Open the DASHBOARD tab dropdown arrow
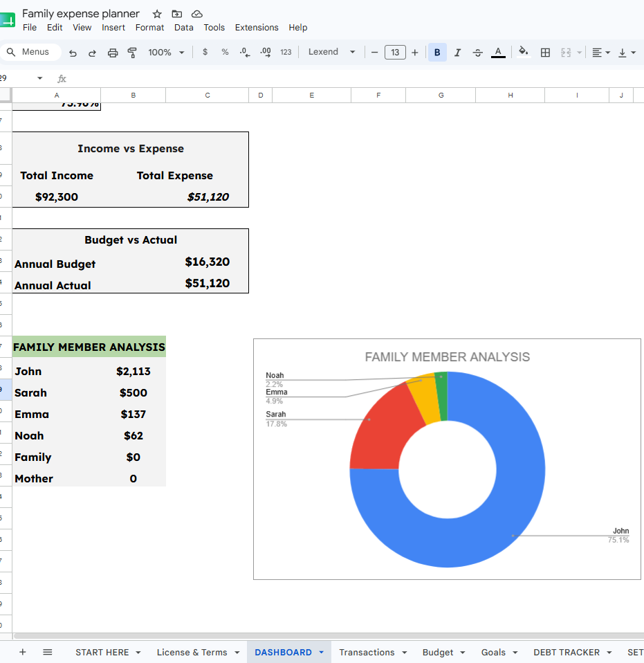Image resolution: width=644 pixels, height=663 pixels. 322,653
